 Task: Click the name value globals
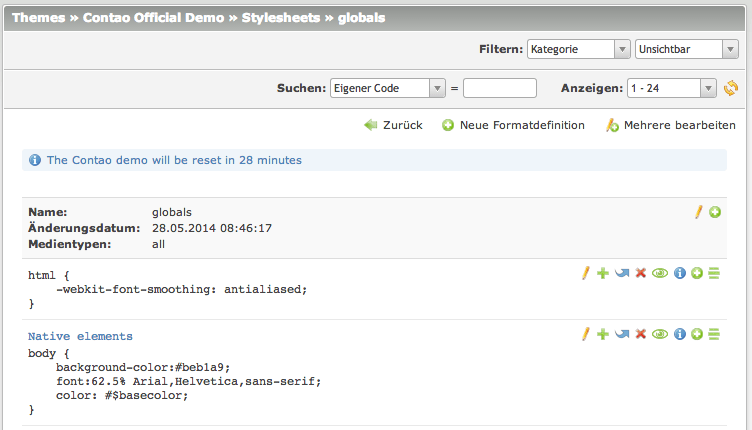172,212
